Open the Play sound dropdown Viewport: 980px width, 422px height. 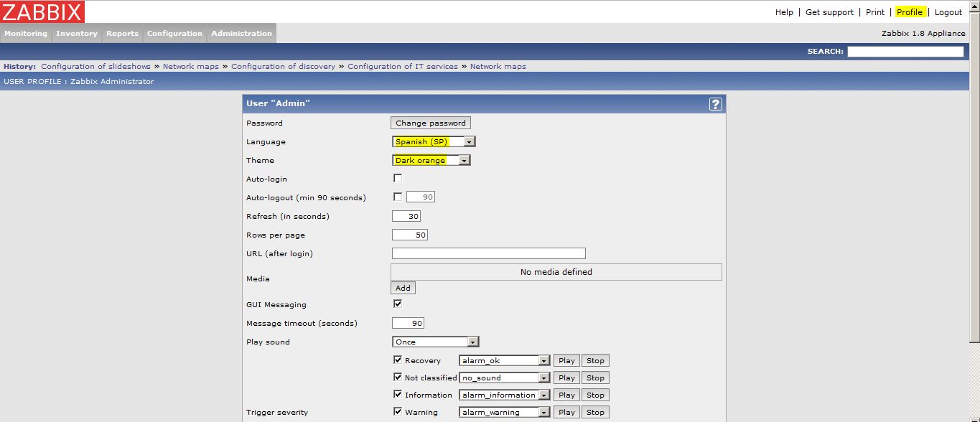[435, 342]
